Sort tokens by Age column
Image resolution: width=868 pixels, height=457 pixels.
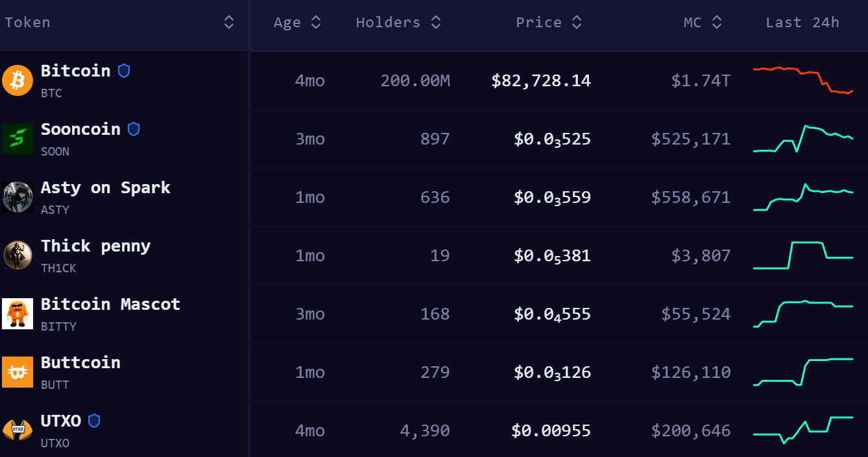pos(316,23)
